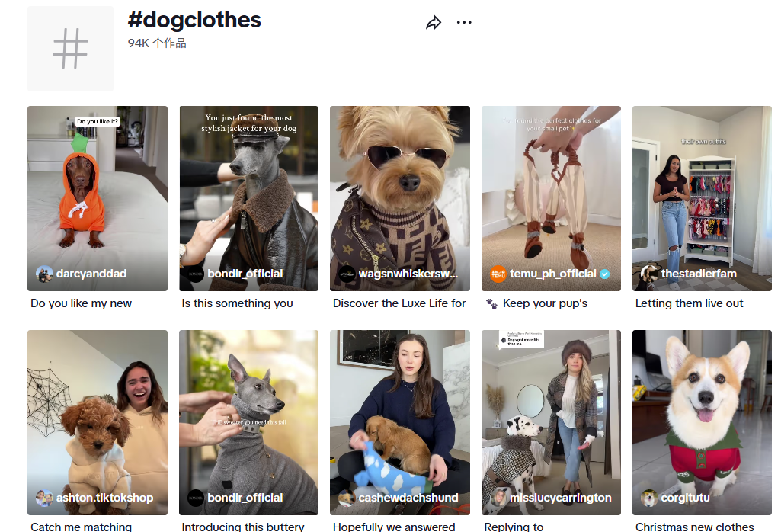This screenshot has width=781, height=532.
Task: Open the dachshund in orange hoodie video
Action: [97, 191]
